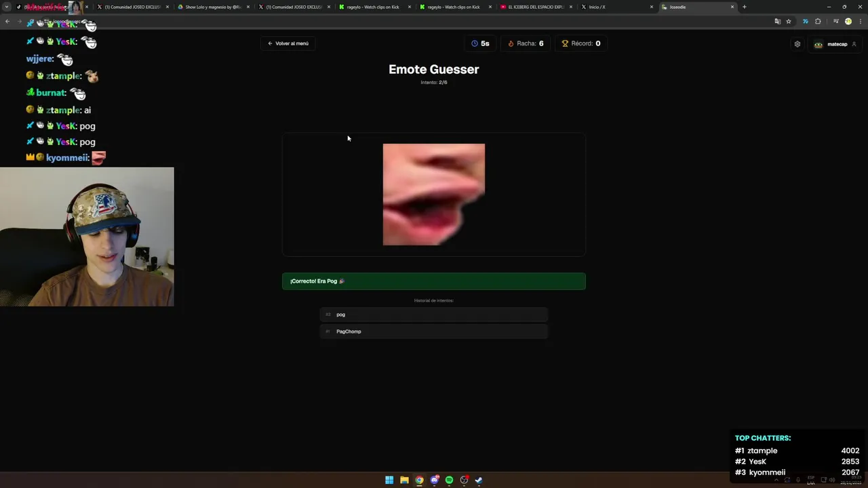Click kyommeii in the top chatters list
This screenshot has height=488, width=868.
tap(767, 472)
